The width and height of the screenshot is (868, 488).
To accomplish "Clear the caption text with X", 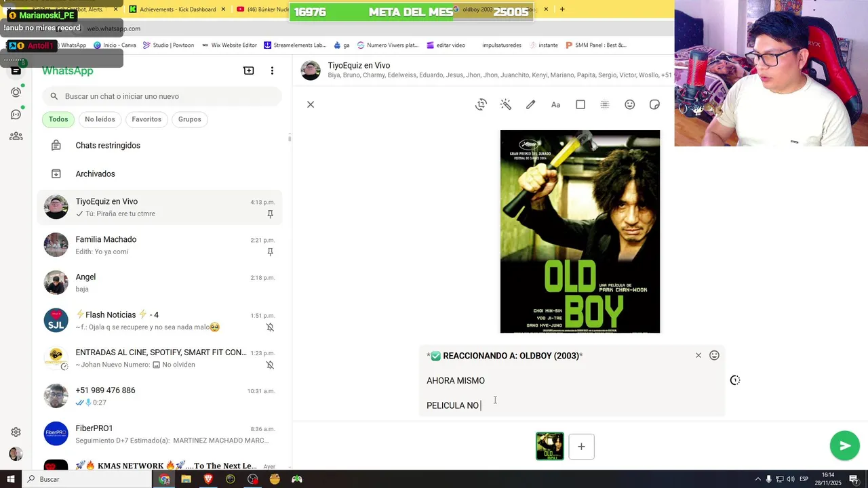I will click(x=698, y=355).
